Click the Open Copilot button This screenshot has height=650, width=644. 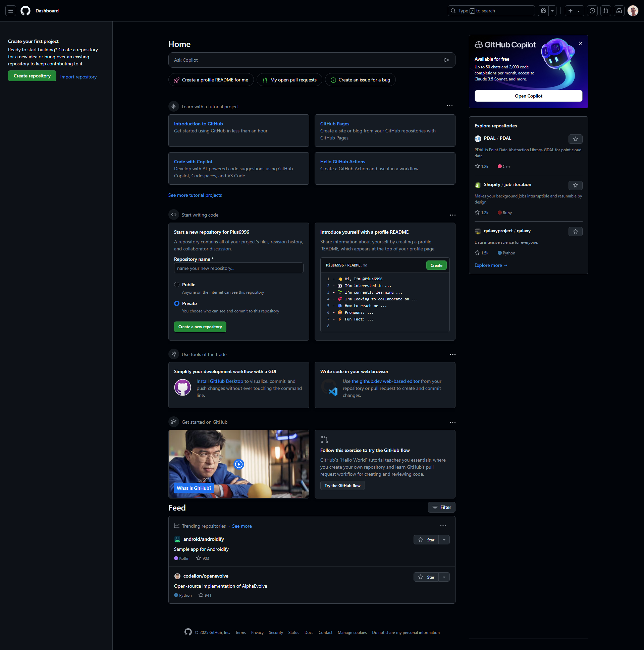(x=529, y=96)
